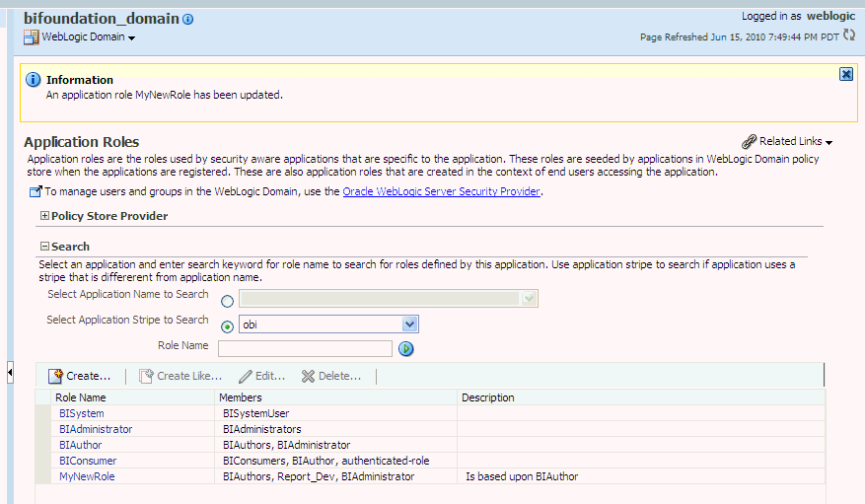This screenshot has height=504, width=865.
Task: Select the 'BIAuthors, Report_Dev, BIAdministrator' cell
Action: (x=335, y=476)
